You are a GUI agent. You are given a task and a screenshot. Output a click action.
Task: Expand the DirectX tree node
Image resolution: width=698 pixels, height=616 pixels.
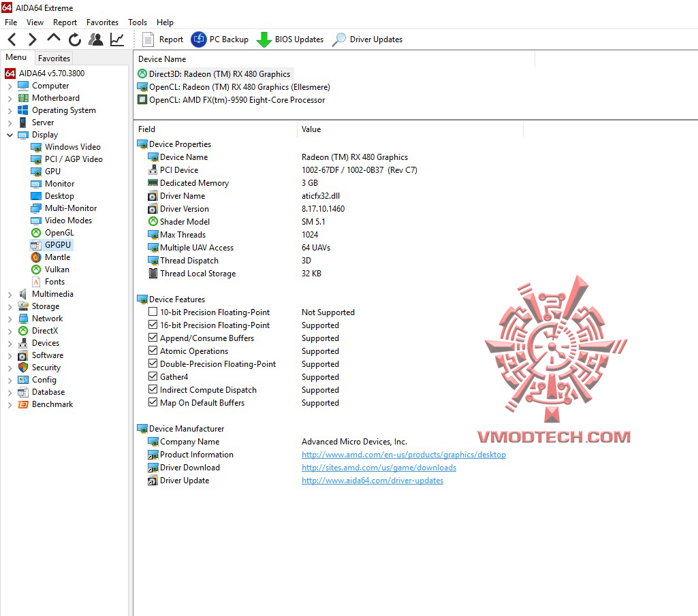[10, 331]
